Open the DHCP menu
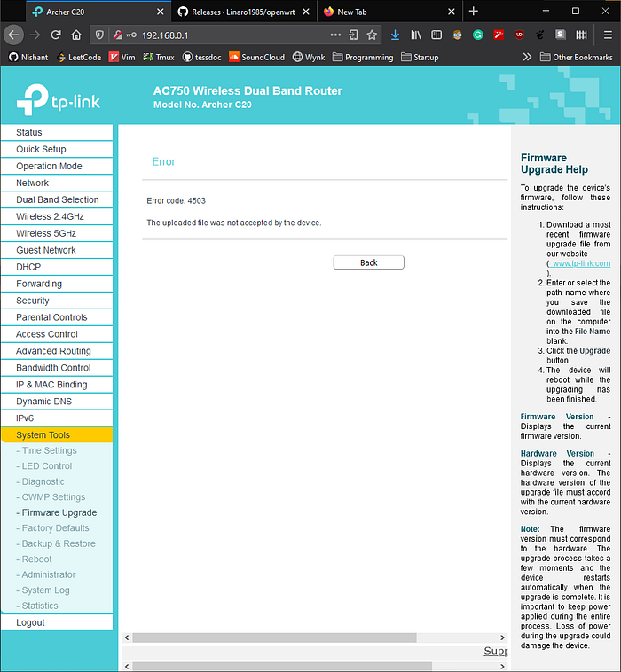The image size is (621, 672). (x=57, y=267)
